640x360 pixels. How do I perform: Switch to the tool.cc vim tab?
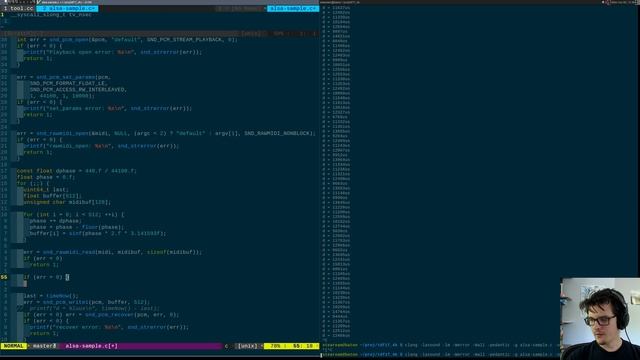pyautogui.click(x=18, y=8)
